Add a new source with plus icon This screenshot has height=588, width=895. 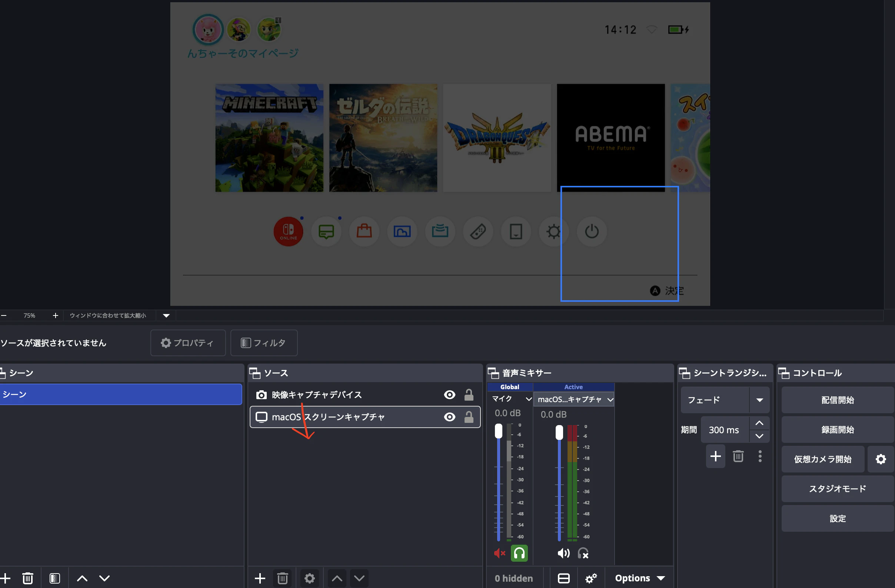coord(260,578)
